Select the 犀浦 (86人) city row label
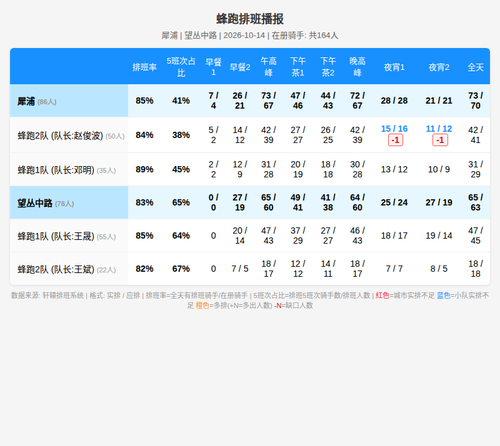The image size is (500, 446). 69,101
